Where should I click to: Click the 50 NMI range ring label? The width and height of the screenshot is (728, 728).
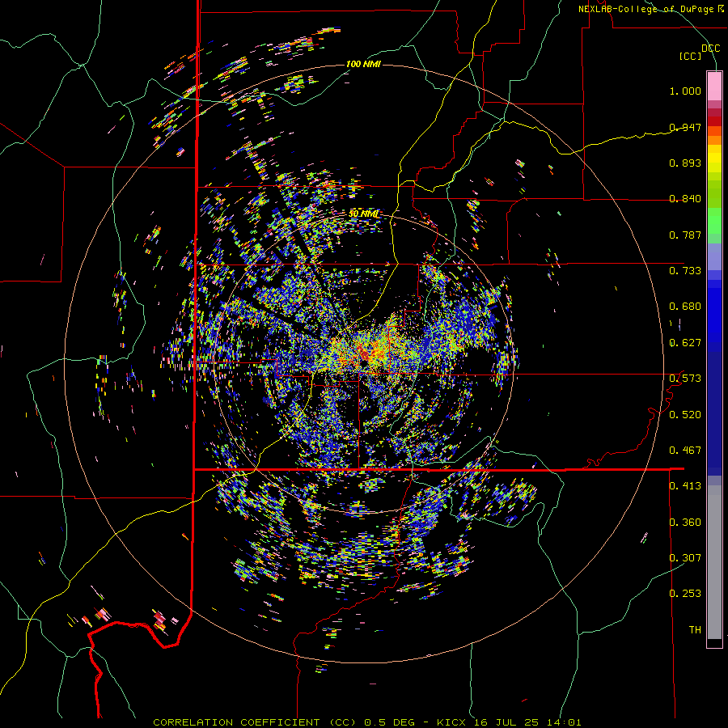363,214
